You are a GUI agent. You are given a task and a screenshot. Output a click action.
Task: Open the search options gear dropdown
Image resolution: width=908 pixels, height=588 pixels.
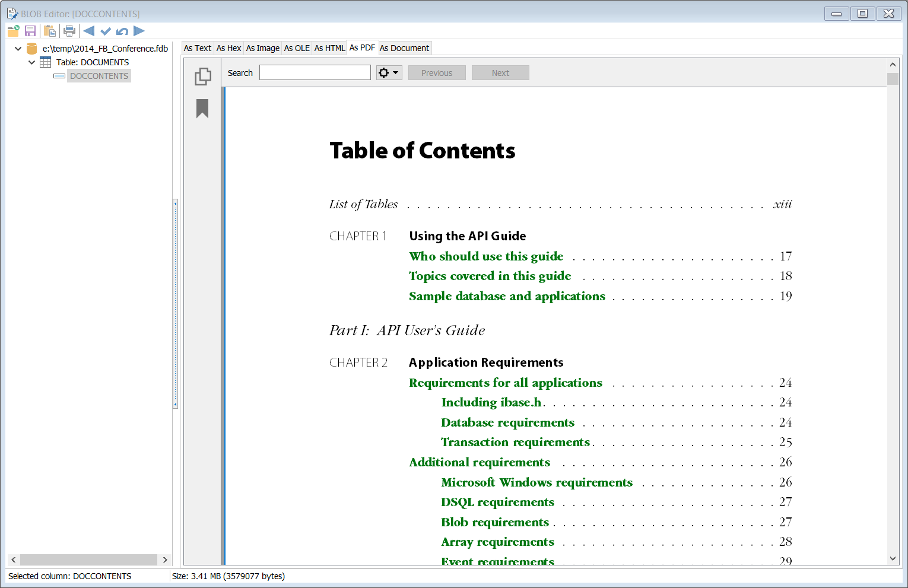(x=389, y=73)
